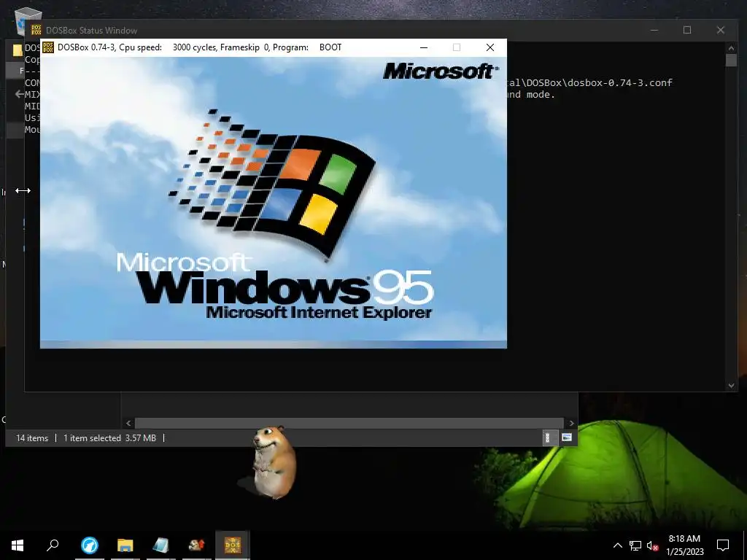The image size is (747, 560).
Task: Click the DOSBox 0.74-3 title bar icon
Action: 48,47
